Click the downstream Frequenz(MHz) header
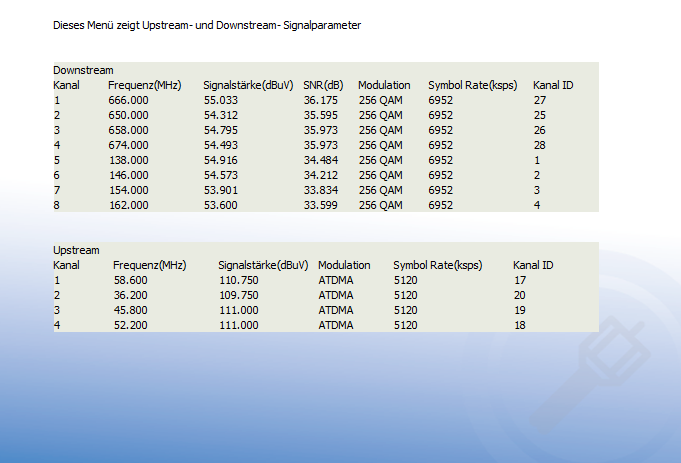681x463 pixels. [x=145, y=86]
